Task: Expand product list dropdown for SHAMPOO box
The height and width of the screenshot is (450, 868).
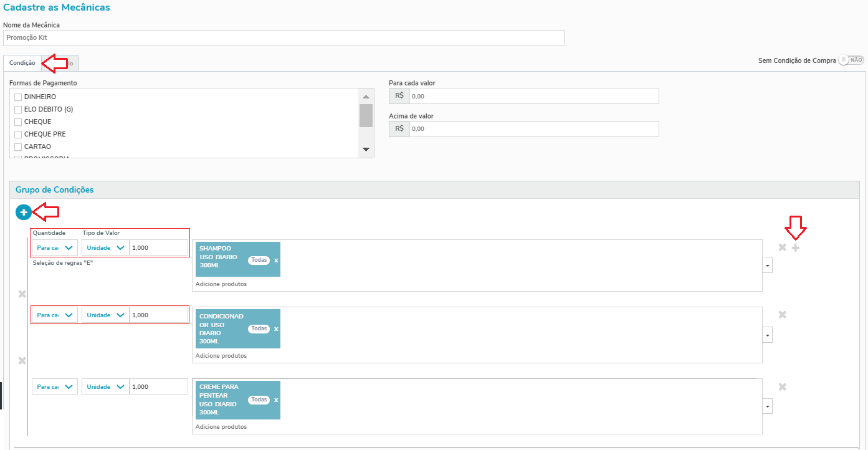Action: (768, 266)
